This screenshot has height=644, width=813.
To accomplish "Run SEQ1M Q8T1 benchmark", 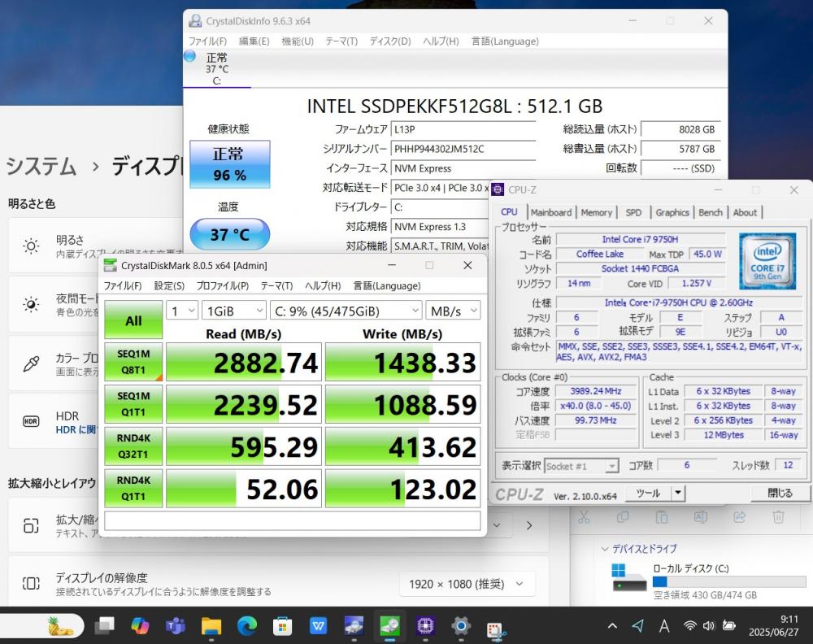I will [x=133, y=362].
